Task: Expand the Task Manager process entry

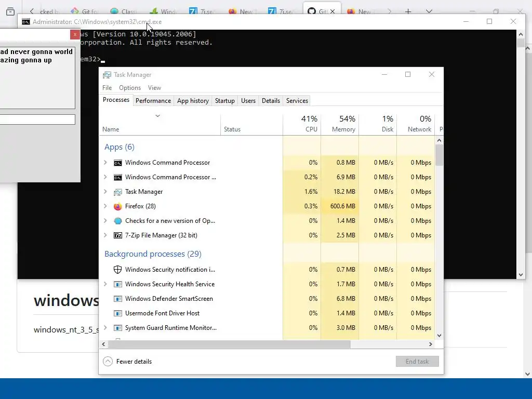Action: tap(105, 192)
